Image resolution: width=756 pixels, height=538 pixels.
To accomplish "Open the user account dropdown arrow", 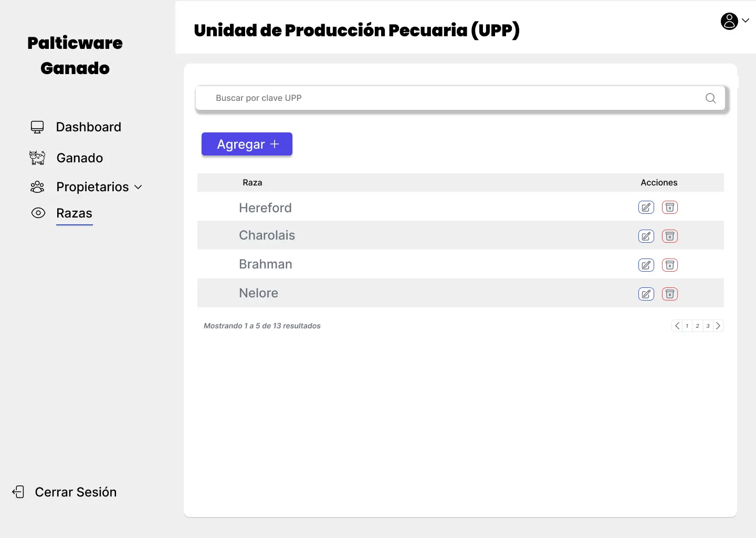I will (x=745, y=20).
